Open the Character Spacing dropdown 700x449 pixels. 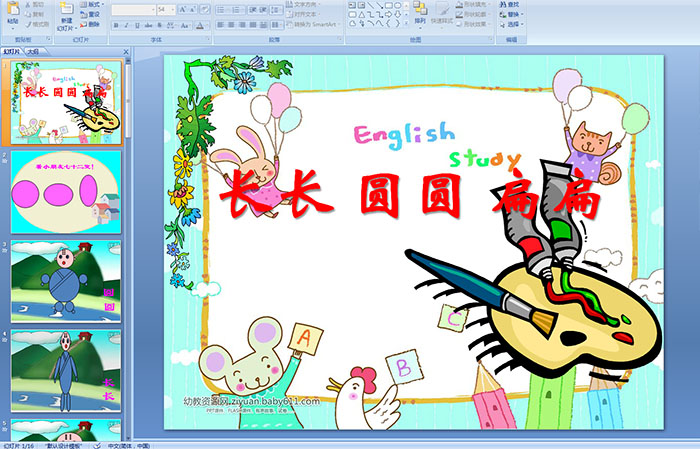click(171, 25)
